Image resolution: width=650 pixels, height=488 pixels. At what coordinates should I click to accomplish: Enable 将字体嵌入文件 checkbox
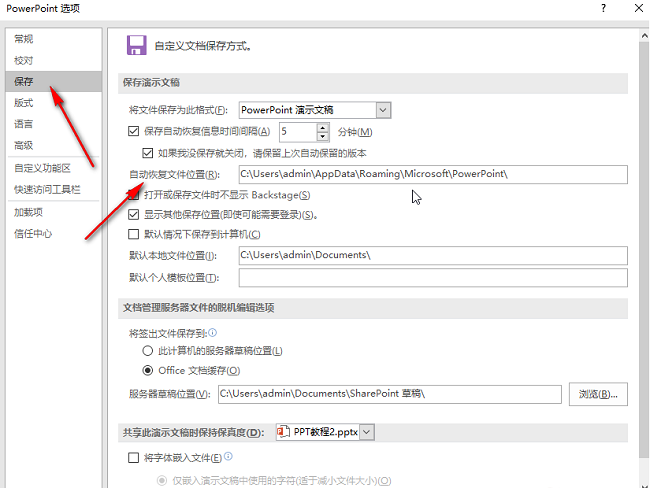click(133, 458)
